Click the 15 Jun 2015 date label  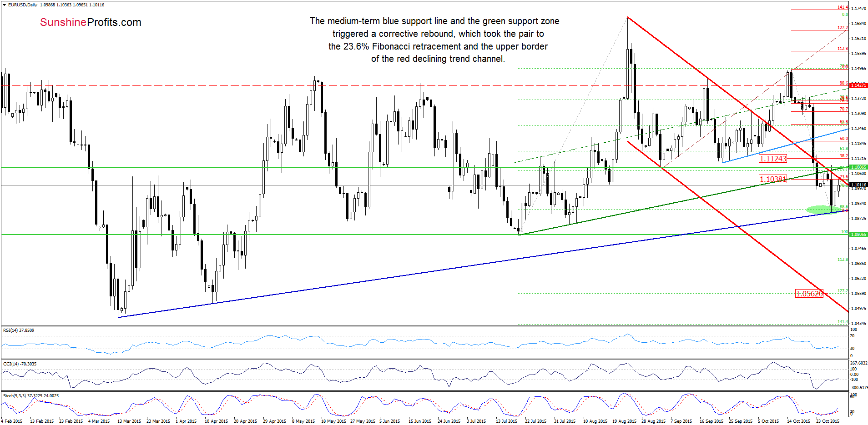coord(420,421)
